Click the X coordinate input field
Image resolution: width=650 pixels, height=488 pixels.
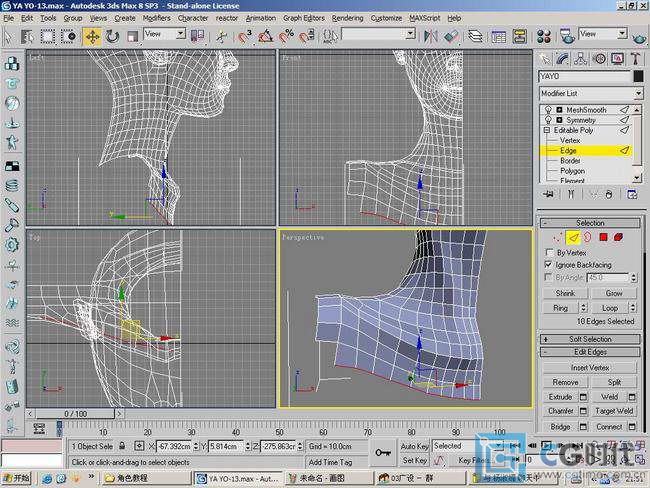[174, 446]
